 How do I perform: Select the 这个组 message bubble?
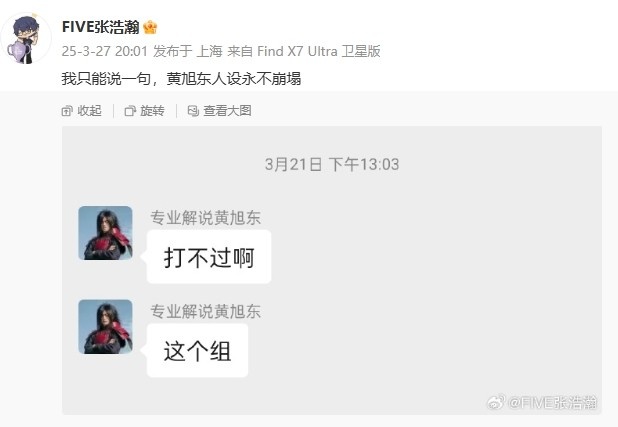(x=197, y=351)
